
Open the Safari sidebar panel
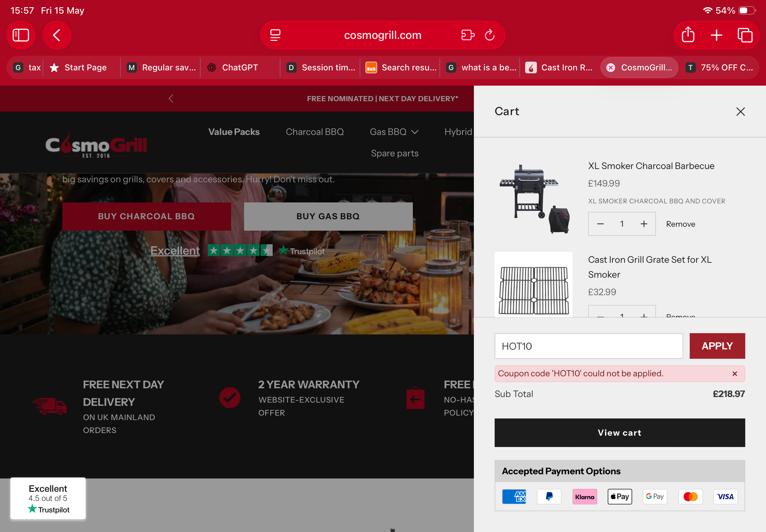[x=21, y=35]
